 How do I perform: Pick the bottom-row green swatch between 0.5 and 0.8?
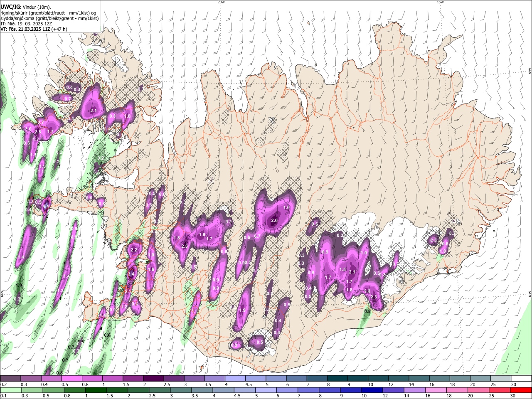point(53,390)
